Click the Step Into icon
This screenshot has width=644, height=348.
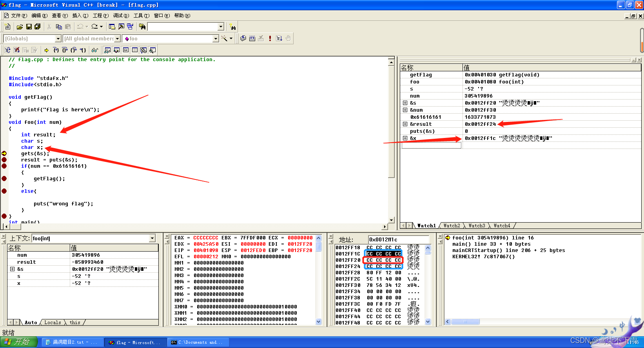tap(56, 50)
